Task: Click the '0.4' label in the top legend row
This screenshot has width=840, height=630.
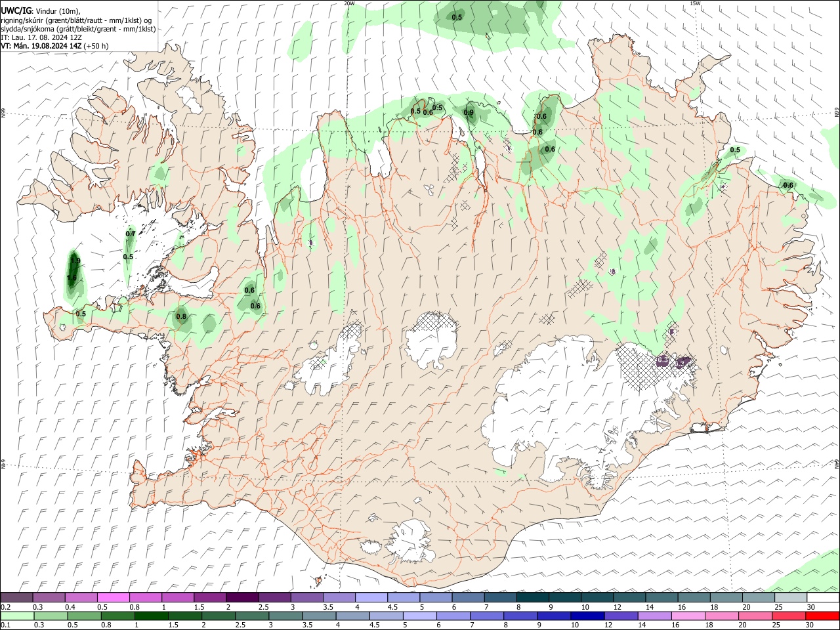Action: coord(70,607)
